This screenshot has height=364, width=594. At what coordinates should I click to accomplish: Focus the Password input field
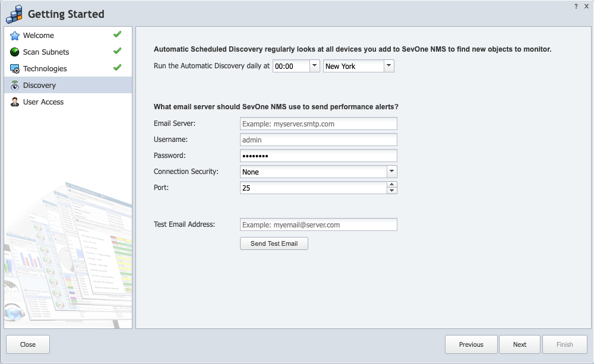[x=318, y=156]
